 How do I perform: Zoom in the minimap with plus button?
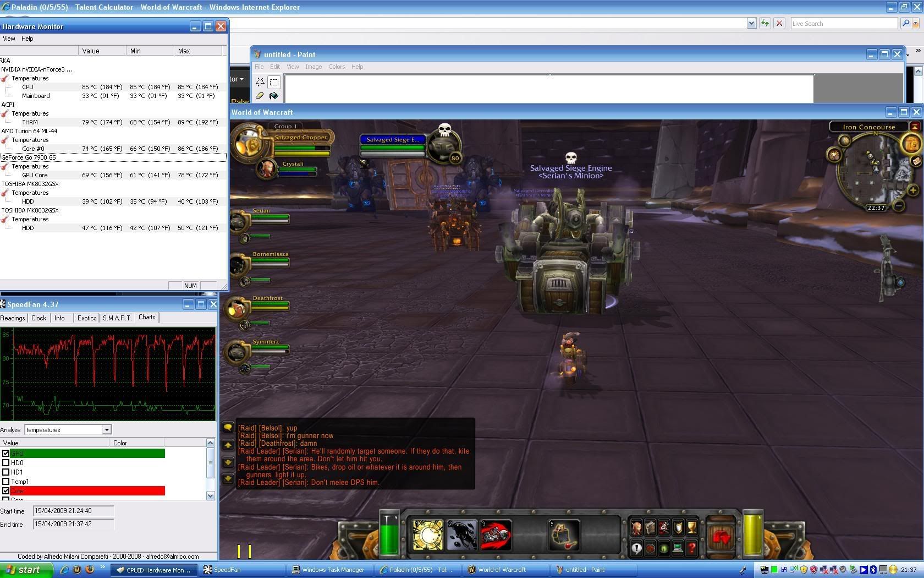point(912,190)
